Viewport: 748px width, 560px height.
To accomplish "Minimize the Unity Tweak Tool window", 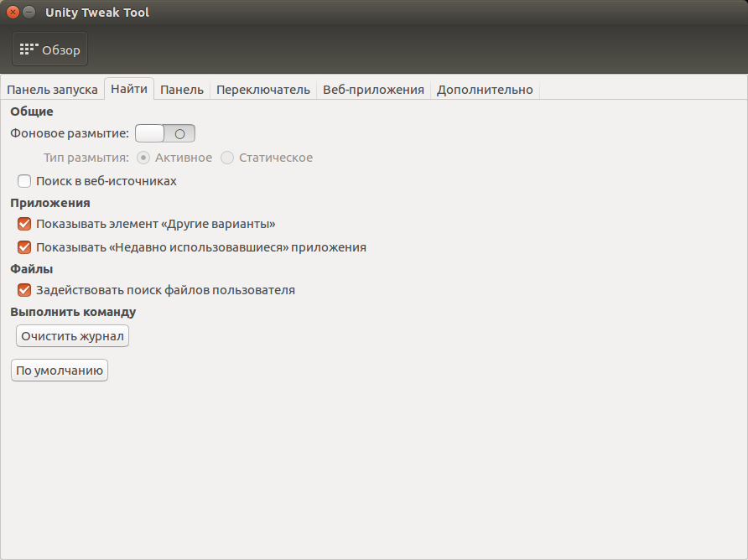I will [x=29, y=13].
